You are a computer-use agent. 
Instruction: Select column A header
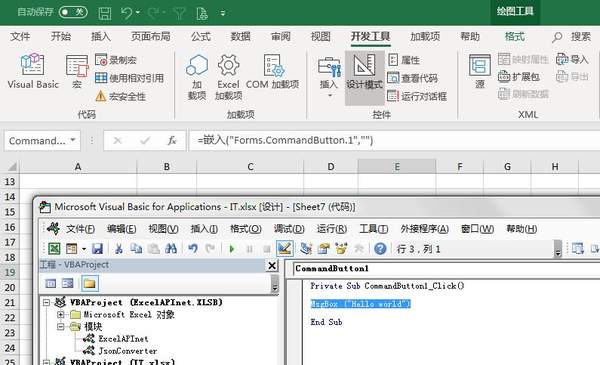pyautogui.click(x=78, y=167)
